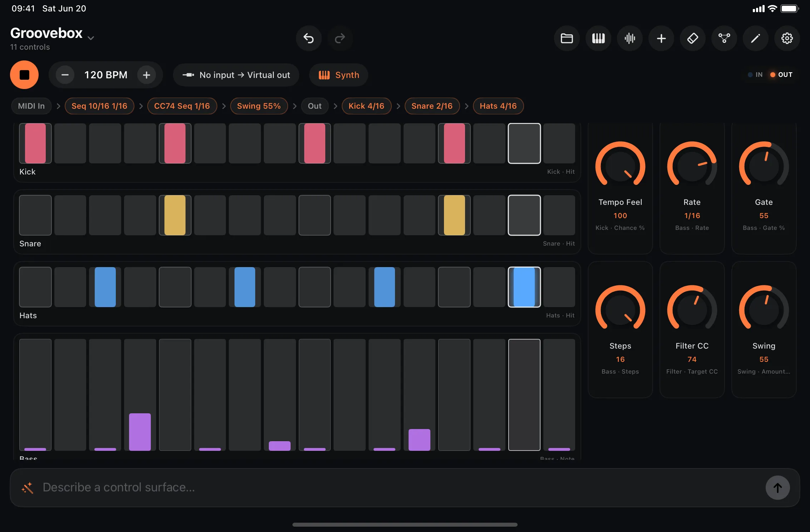This screenshot has width=810, height=532.
Task: Click the Kick · Chance % caption
Action: tap(620, 228)
